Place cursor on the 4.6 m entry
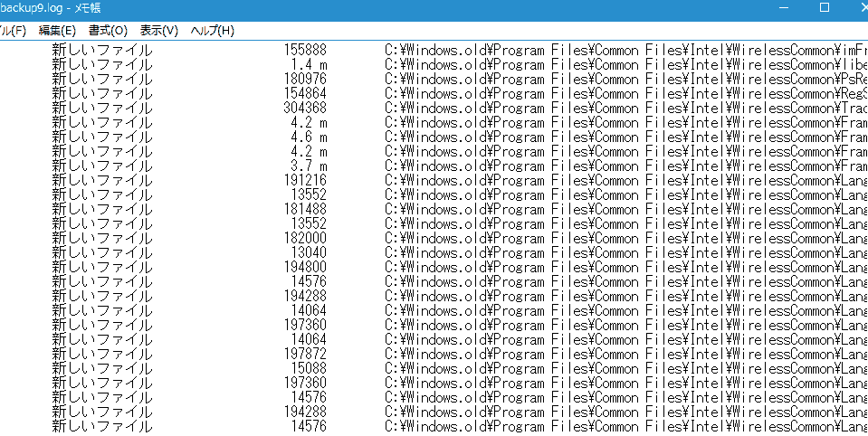This screenshot has height=436, width=868. [309, 137]
